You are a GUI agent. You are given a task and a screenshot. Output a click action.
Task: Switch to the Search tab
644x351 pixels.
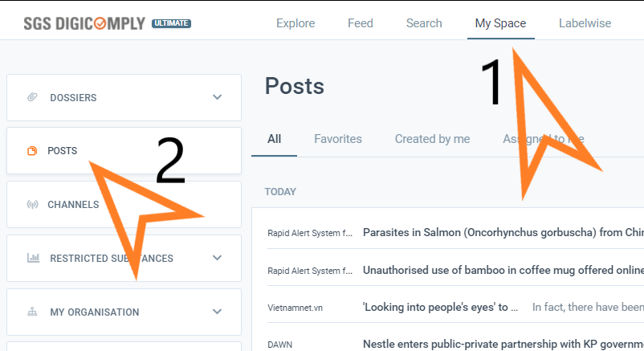[424, 23]
